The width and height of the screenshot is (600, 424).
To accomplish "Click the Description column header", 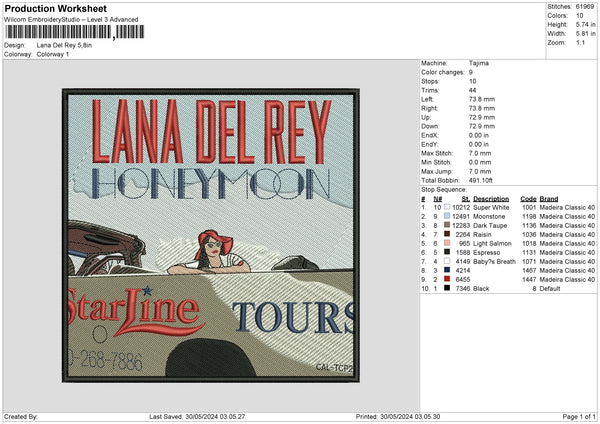I will [x=491, y=199].
